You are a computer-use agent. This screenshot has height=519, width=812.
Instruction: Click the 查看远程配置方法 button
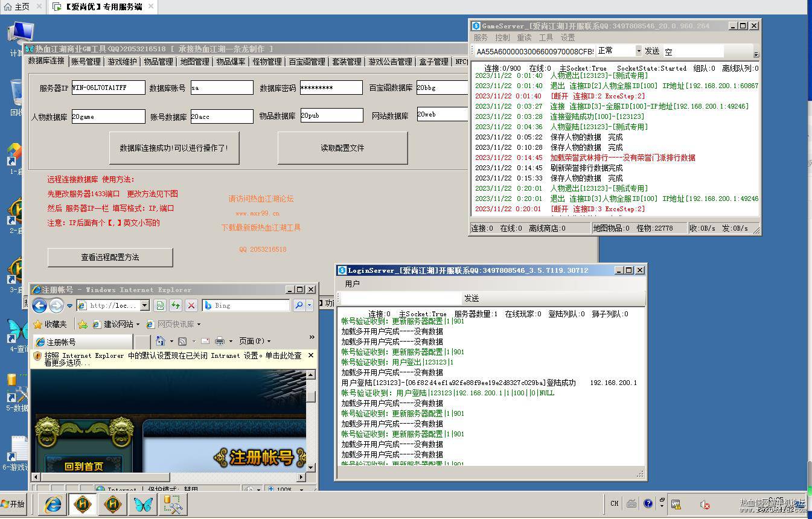tap(110, 257)
